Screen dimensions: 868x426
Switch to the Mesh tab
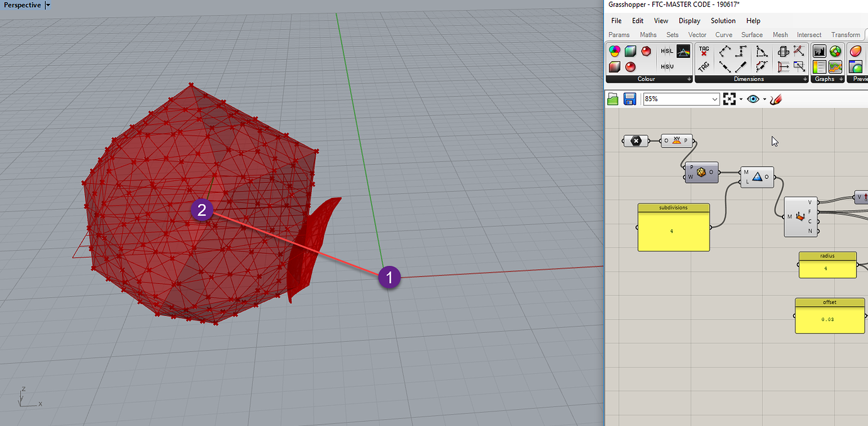pos(780,35)
